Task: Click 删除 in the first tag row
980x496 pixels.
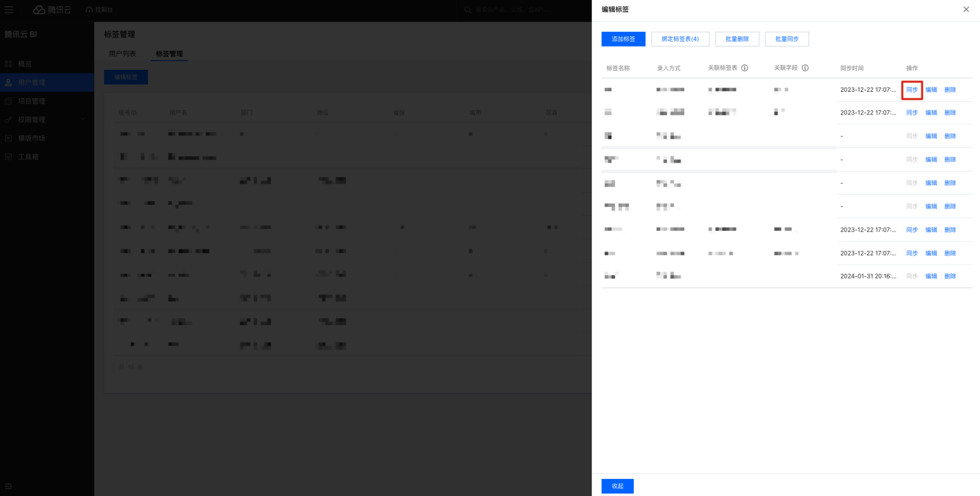Action: tap(950, 90)
